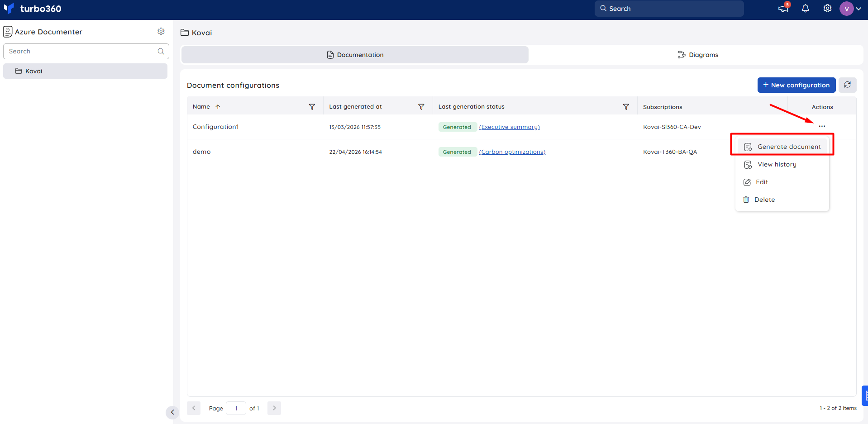868x424 pixels.
Task: Choose View history from the menu
Action: pos(782,164)
